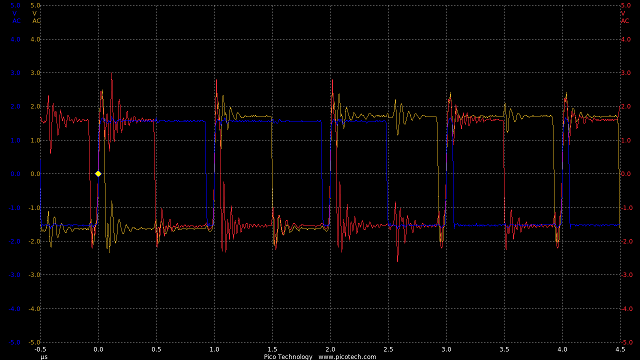Click the red 3.0 axis label

(x=625, y=73)
